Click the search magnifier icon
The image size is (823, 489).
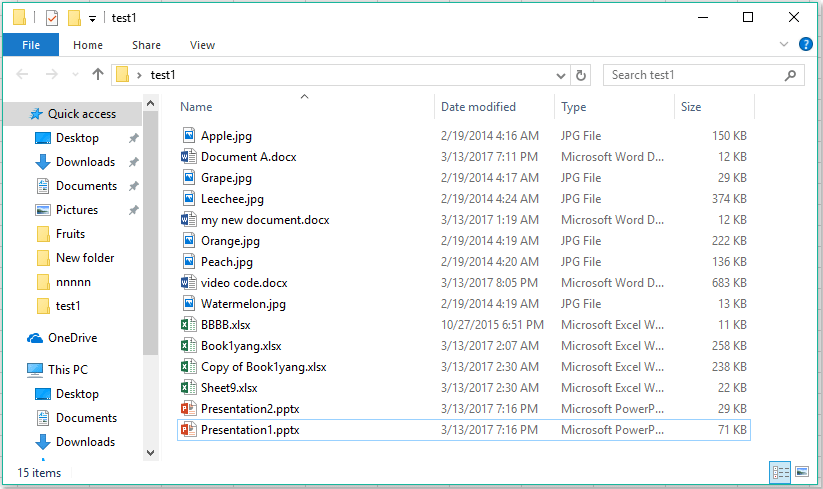coord(790,75)
